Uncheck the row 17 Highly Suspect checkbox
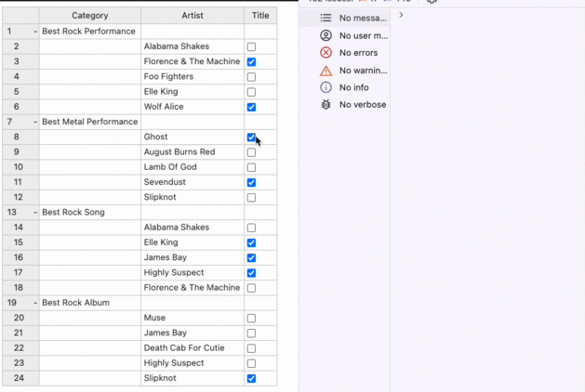Image resolution: width=585 pixels, height=392 pixels. pos(251,273)
